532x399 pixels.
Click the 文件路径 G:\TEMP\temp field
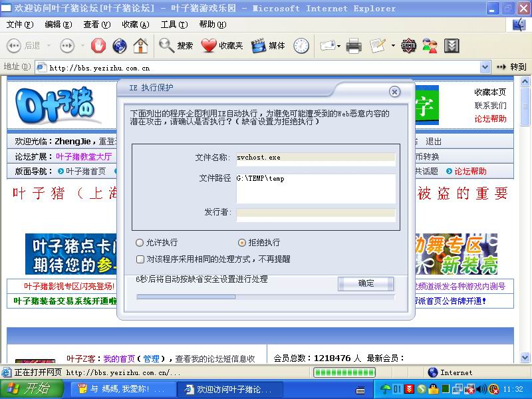315,189
